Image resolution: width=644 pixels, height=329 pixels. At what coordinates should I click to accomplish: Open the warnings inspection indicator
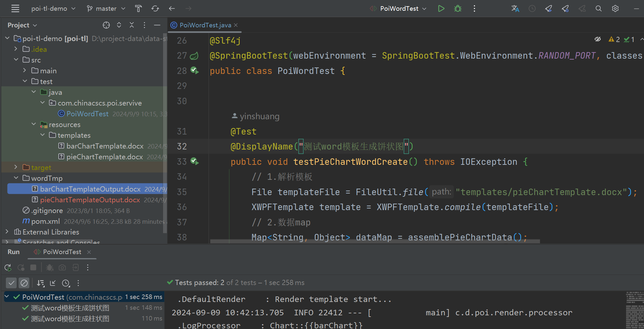tap(614, 39)
